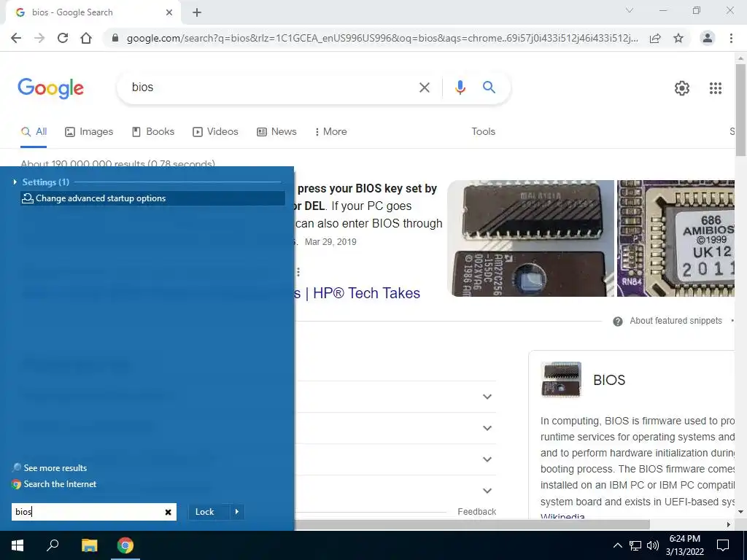The width and height of the screenshot is (747, 560).
Task: Click Search the Internet
Action: 54,484
